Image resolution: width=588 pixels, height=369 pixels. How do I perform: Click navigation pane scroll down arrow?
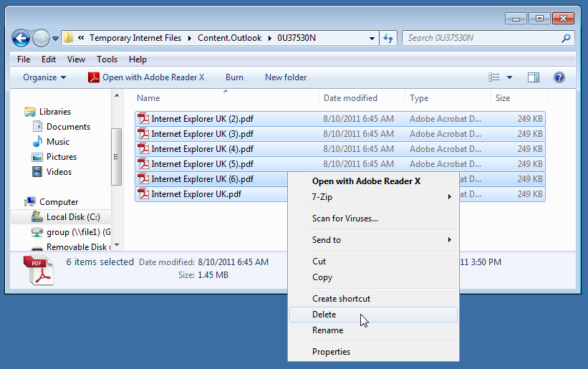pos(117,245)
